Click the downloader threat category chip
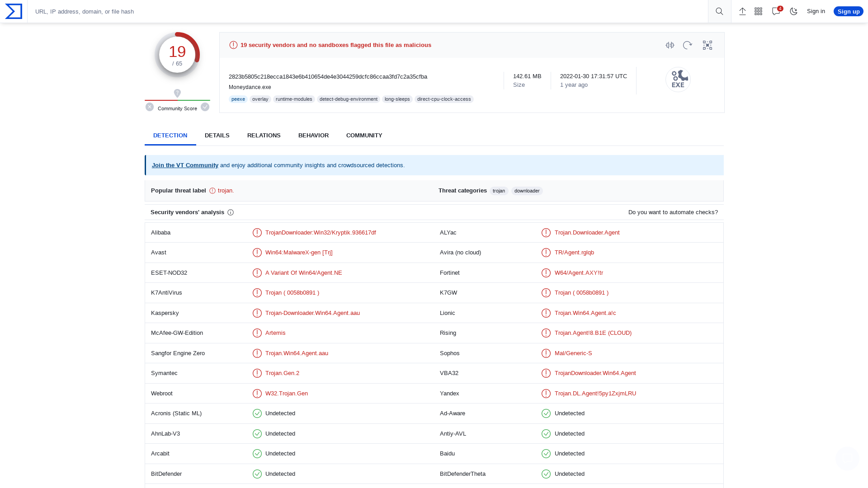This screenshot has height=488, width=868. pyautogui.click(x=527, y=191)
